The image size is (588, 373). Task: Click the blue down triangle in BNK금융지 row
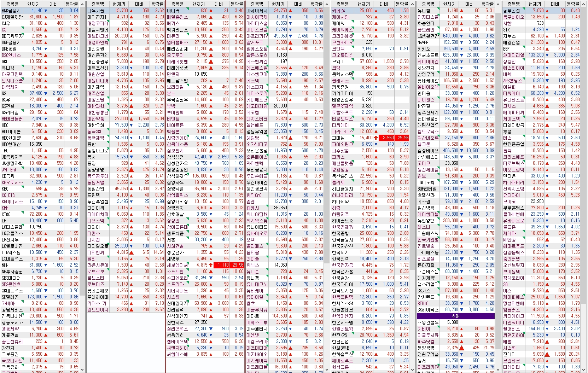click(x=46, y=11)
